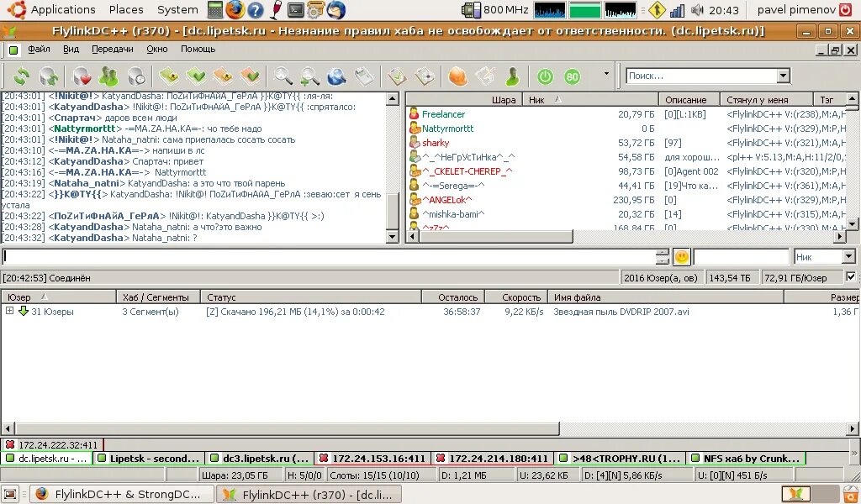861x504 pixels.
Task: Click the Хаб / Сегменты column header
Action: 158,297
